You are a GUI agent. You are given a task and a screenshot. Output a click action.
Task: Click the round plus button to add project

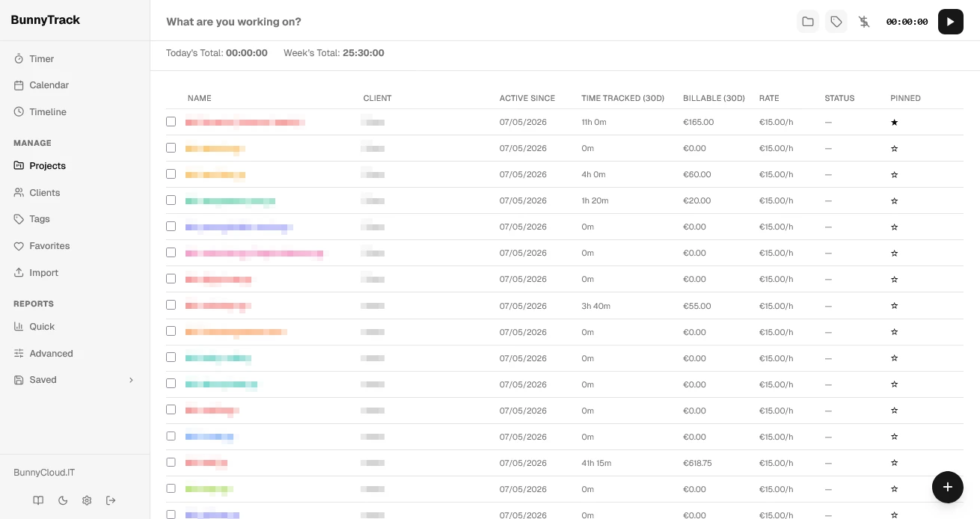(x=947, y=487)
